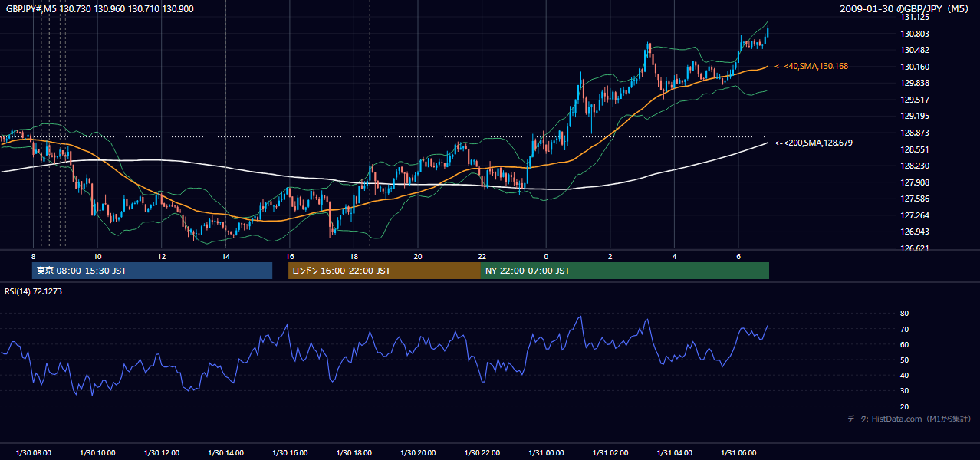Click the 1/30 12:00 bottom time label
980x460 pixels.
[161, 452]
